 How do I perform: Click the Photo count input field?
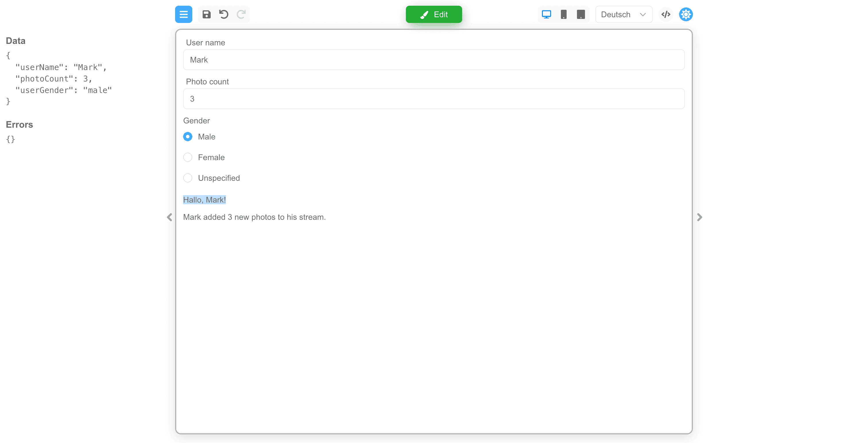coord(434,99)
